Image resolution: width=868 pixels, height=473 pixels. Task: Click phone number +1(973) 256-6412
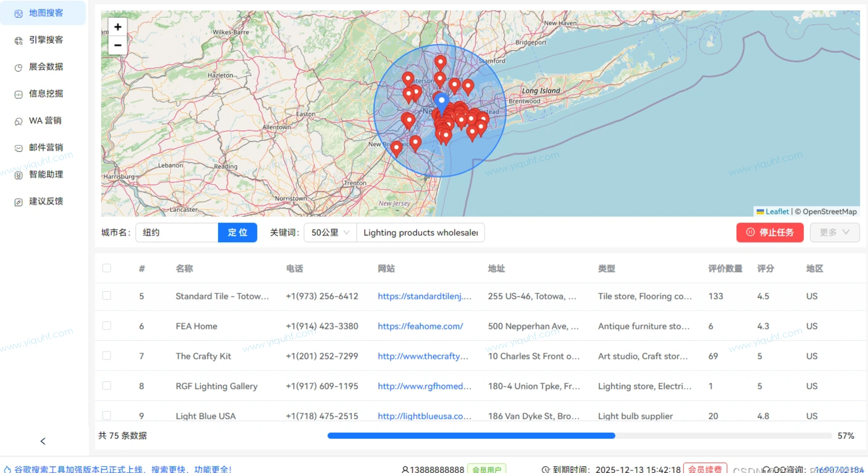tap(322, 296)
